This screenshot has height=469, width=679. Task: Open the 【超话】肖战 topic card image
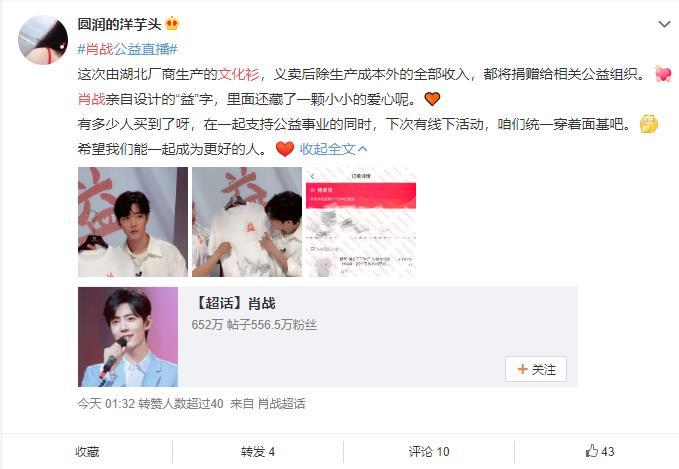(128, 337)
